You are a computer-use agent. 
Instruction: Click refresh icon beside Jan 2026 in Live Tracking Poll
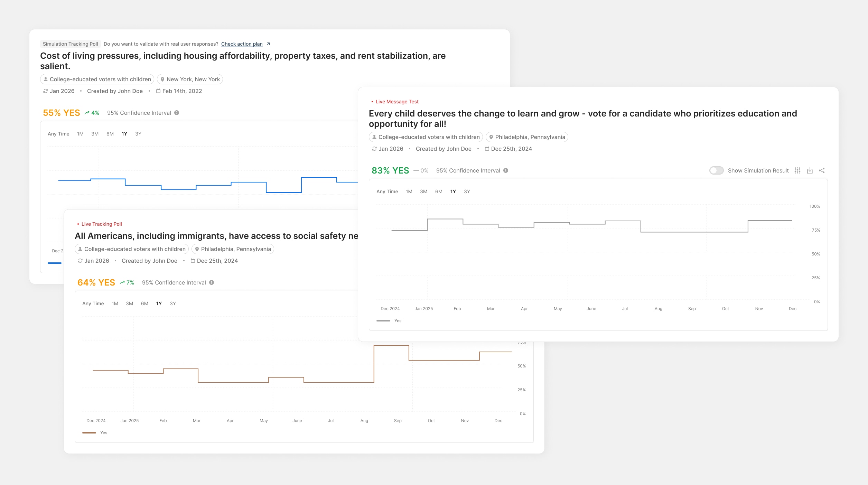(x=80, y=261)
